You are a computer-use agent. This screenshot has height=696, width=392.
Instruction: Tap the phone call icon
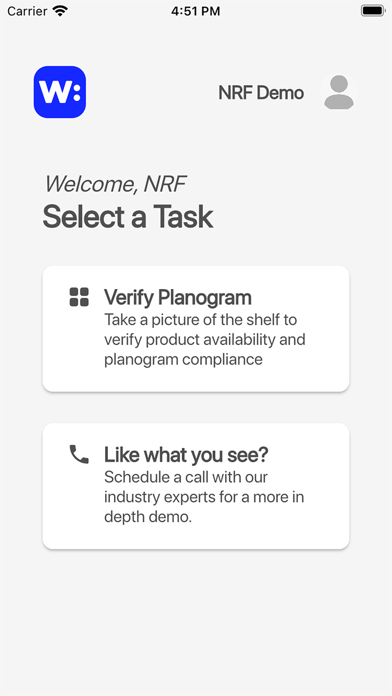coord(79,455)
